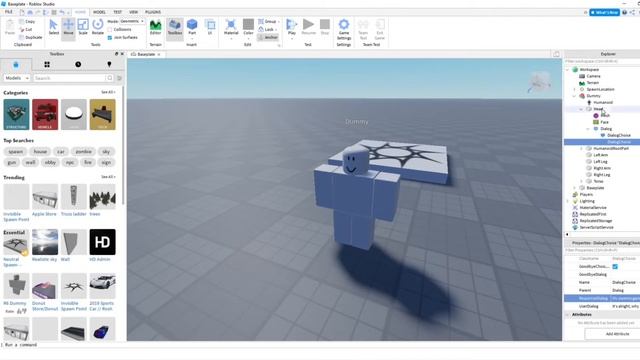Viewport: 640px width, 360px height.
Task: Click the Filter workspace field in Explorer
Action: (602, 61)
